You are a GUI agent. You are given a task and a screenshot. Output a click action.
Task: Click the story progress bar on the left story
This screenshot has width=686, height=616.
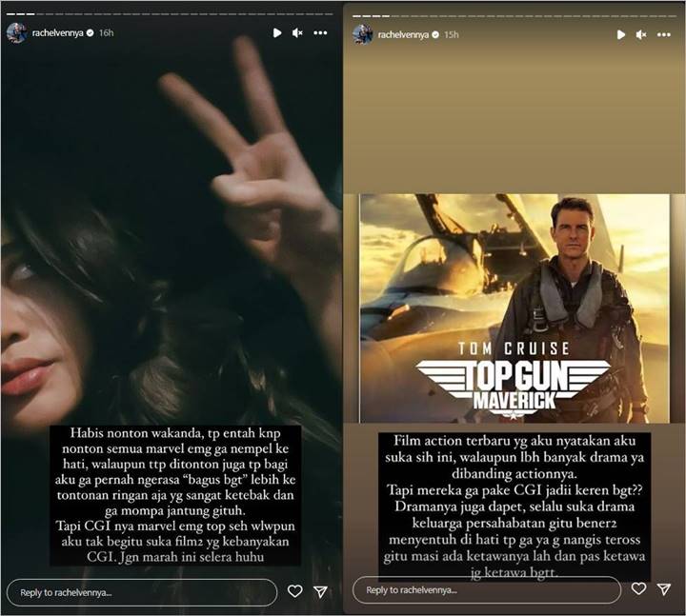coord(170,14)
